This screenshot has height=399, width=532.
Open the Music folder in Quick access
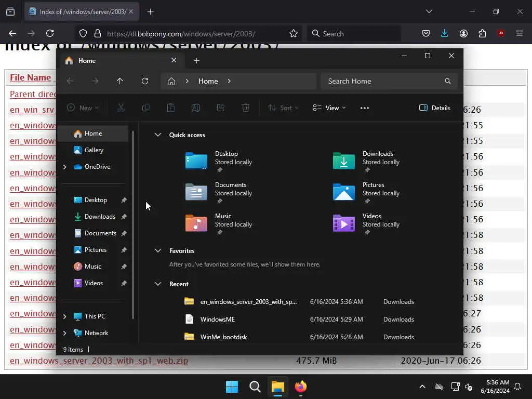click(220, 224)
